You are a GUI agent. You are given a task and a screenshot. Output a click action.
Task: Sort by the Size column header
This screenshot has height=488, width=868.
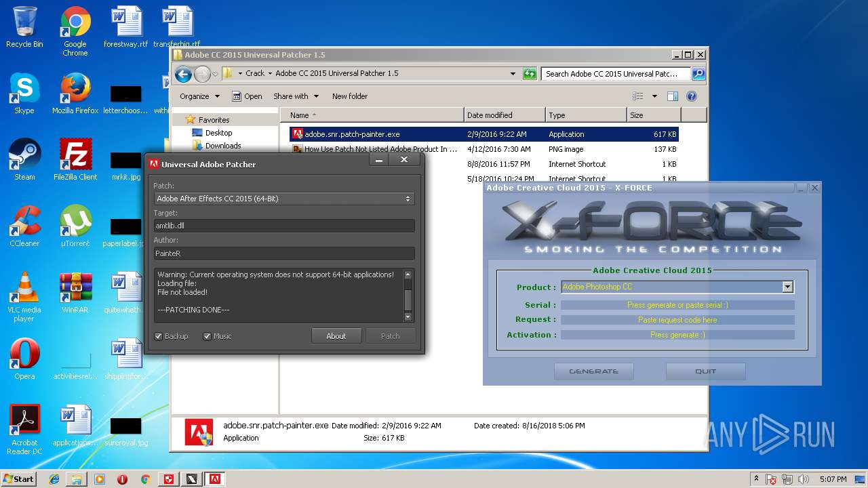(652, 115)
